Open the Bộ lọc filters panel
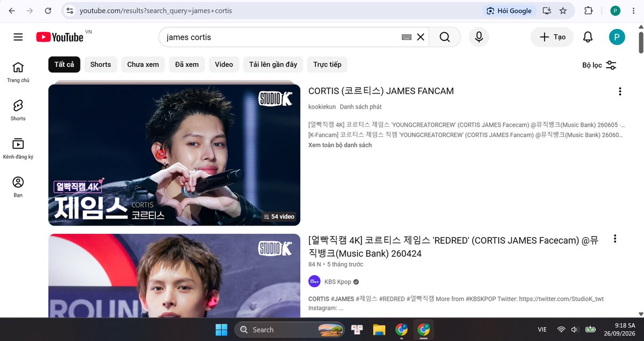 [599, 65]
